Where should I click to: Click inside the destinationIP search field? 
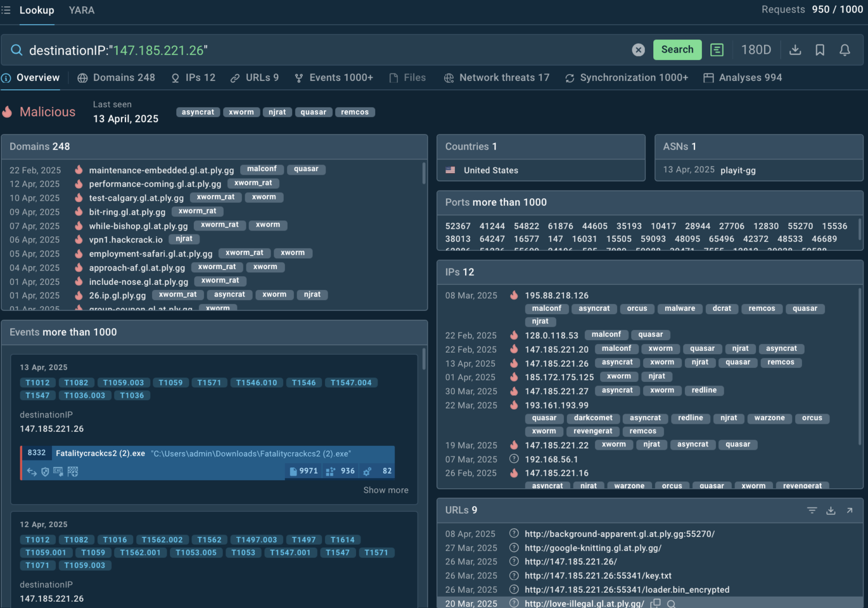point(339,50)
